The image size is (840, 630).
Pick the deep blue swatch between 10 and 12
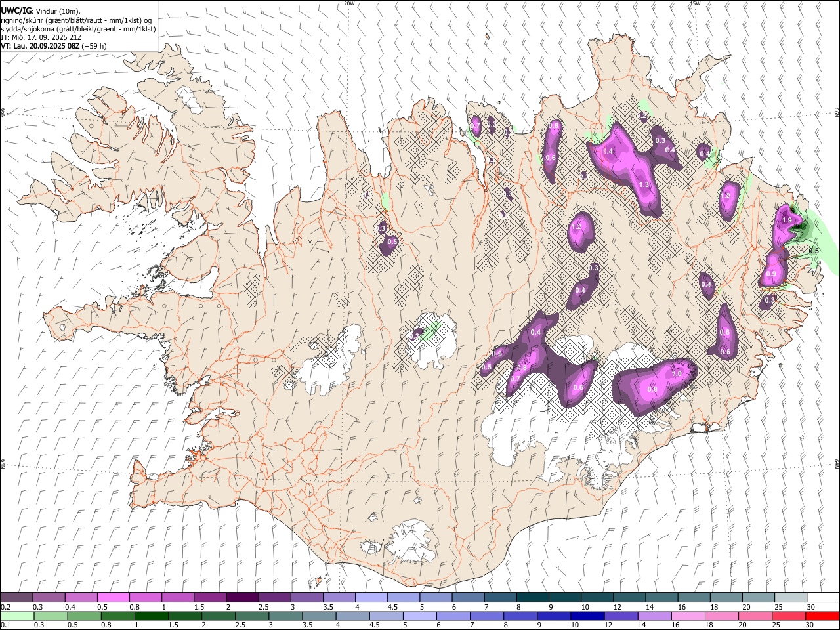(x=587, y=616)
